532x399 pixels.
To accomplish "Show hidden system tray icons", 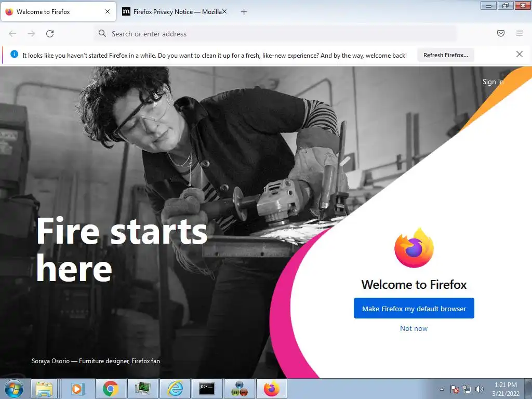I will coord(442,389).
